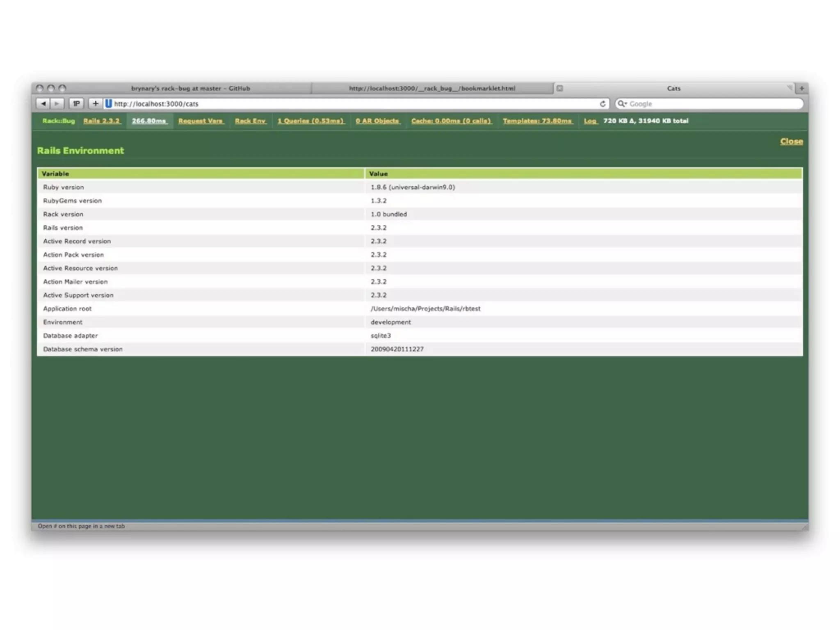The height and width of the screenshot is (630, 840).
Task: Click the Rails Environment heading
Action: pos(80,151)
